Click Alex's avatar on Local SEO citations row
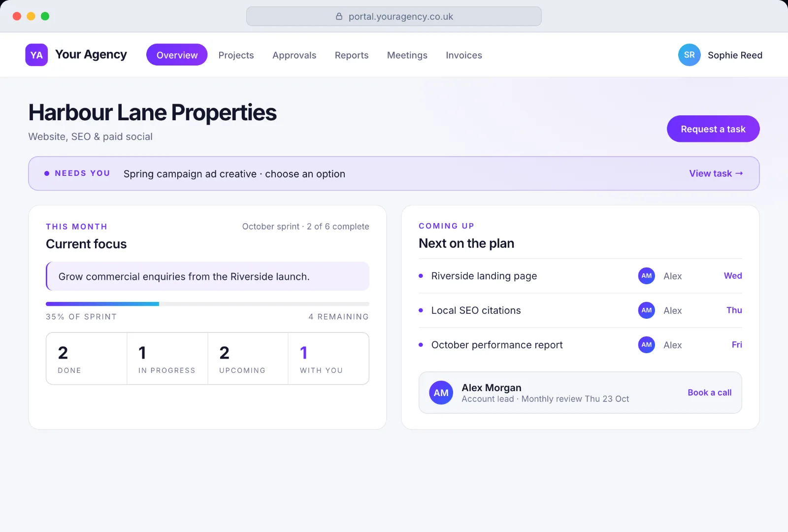788x532 pixels. [647, 310]
